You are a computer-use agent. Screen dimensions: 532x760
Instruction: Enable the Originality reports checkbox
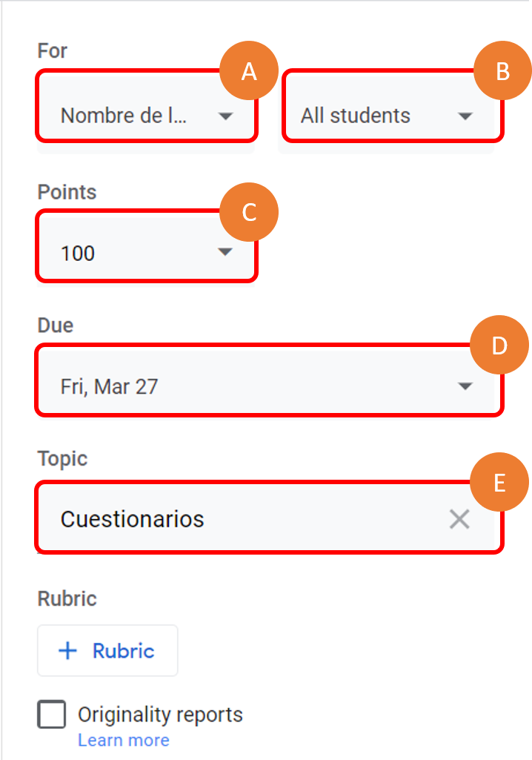point(52,715)
